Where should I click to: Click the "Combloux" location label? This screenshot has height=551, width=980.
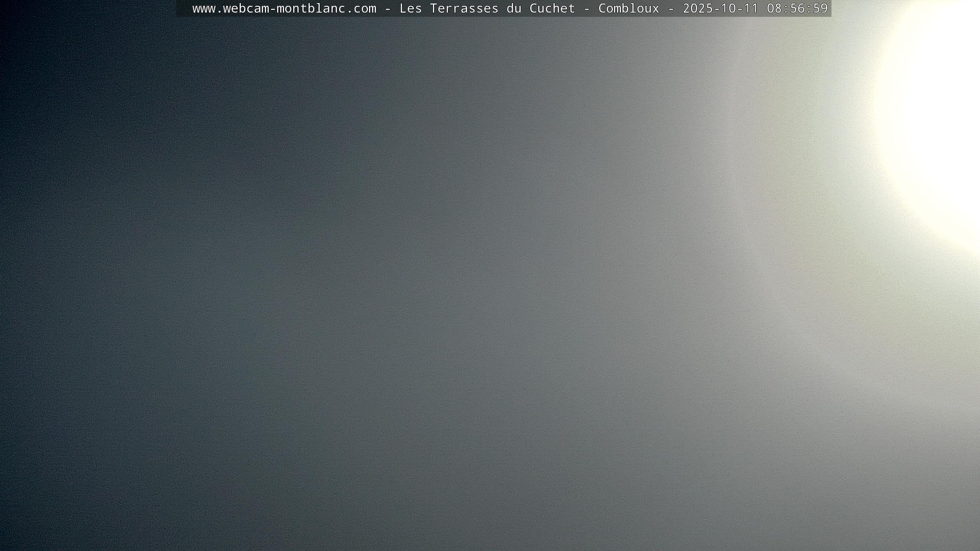pyautogui.click(x=629, y=8)
